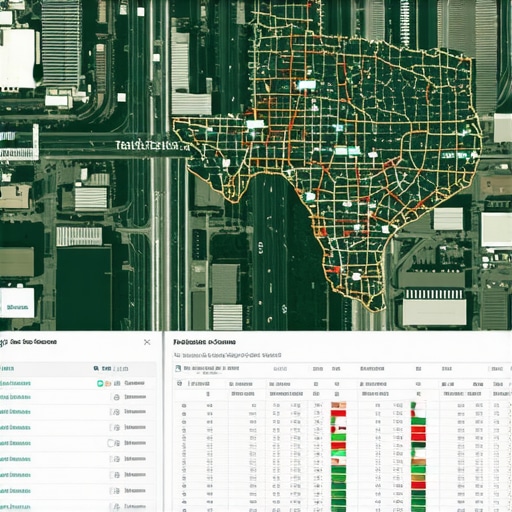512x512 pixels.
Task: Close the left list panel using the X
Action: tap(147, 342)
